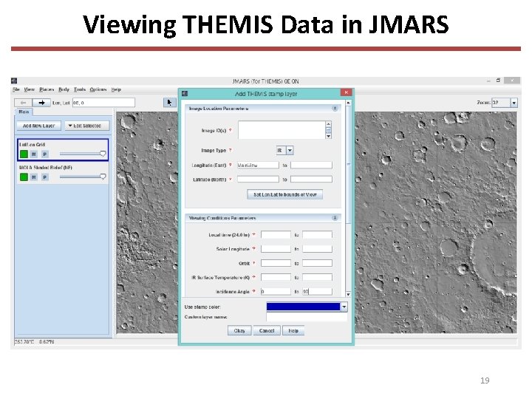Click help icon next to Incidence Angle
The image size is (532, 399).
point(253,291)
